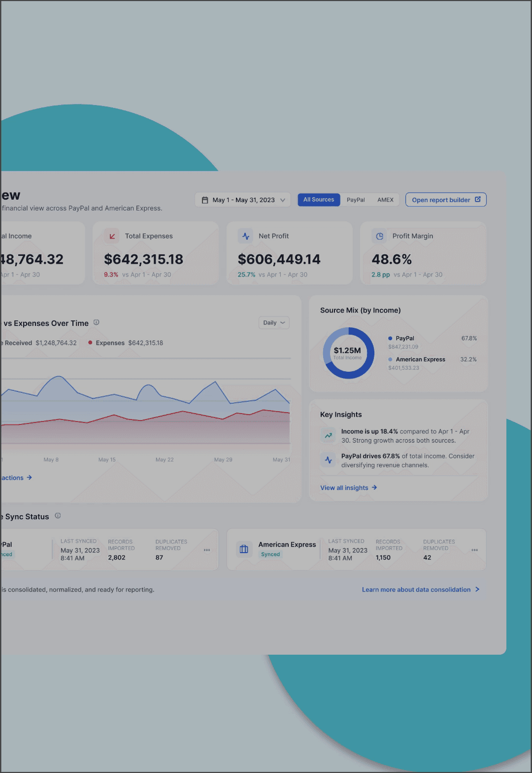Click the 2,802 records imported value
Image resolution: width=532 pixels, height=773 pixels.
117,558
